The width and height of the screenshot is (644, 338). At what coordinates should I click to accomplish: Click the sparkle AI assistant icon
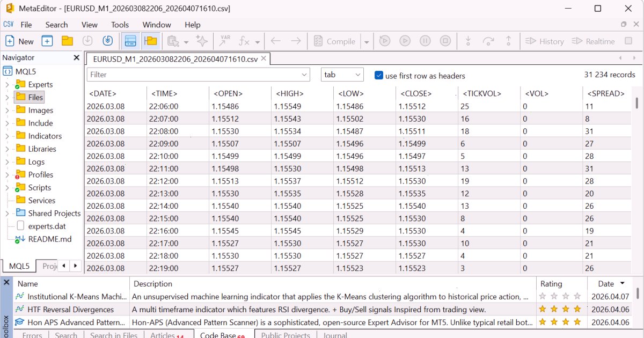[202, 41]
